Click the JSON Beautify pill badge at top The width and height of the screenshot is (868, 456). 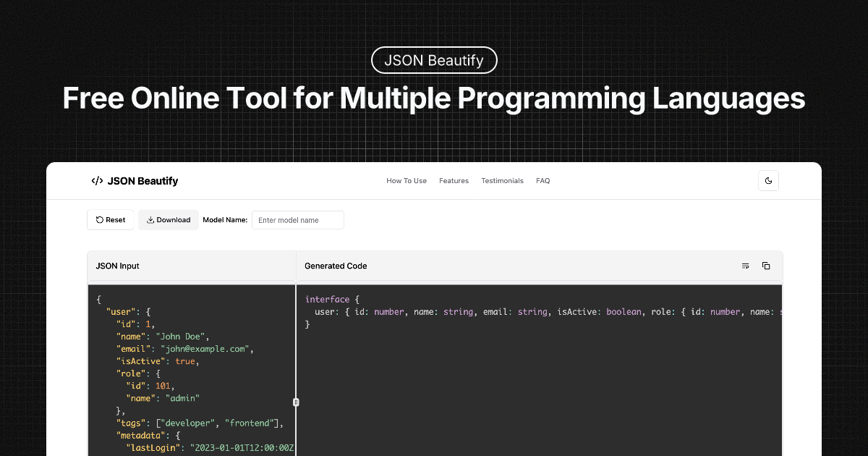[434, 60]
